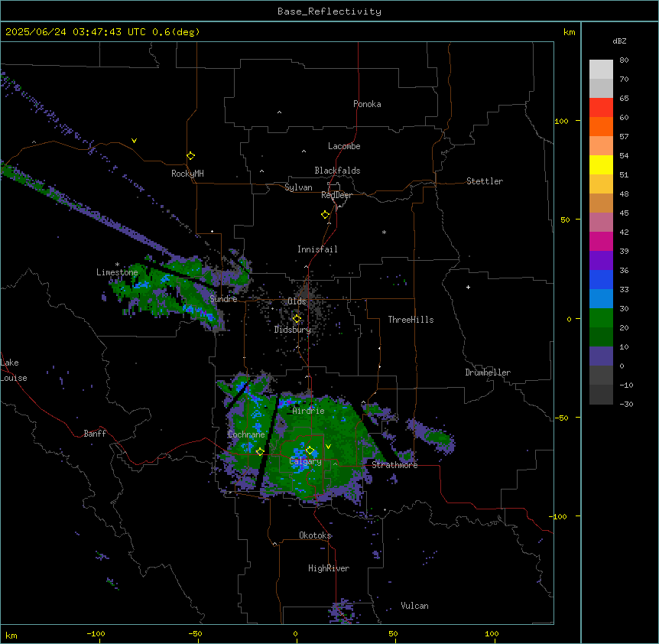Click the km unit label at bottom left
Viewport: 659px width, 644px height.
tap(11, 635)
